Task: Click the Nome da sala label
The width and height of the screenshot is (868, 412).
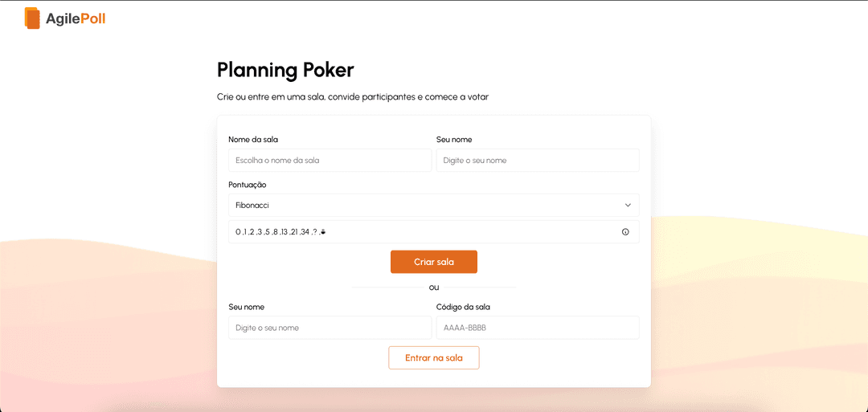Action: (253, 140)
